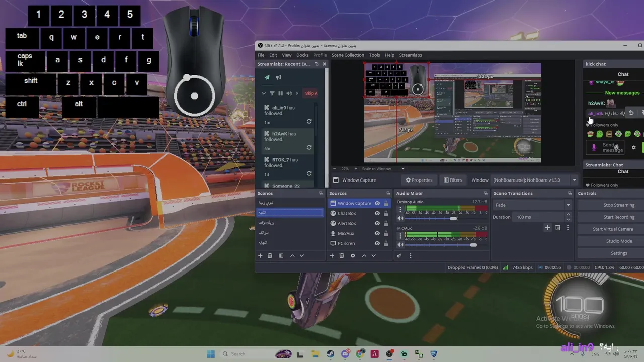
Task: Open the Docks menu
Action: pos(302,55)
